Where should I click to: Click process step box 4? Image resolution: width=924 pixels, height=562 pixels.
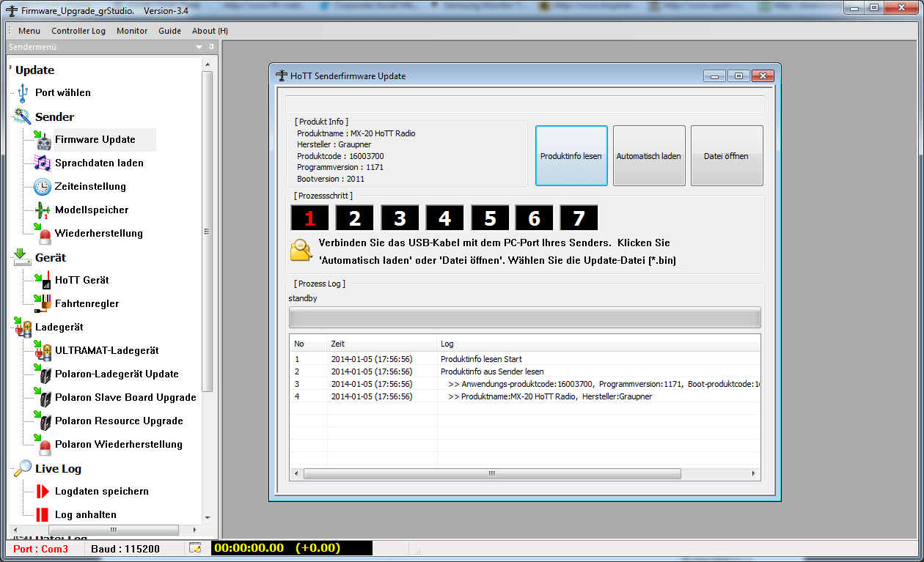click(x=444, y=218)
